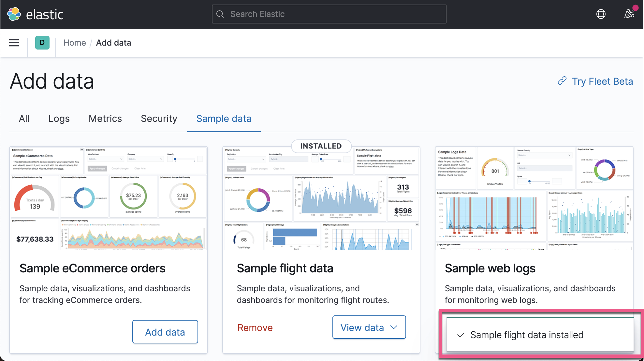This screenshot has height=361, width=644.
Task: Expand the View data dropdown for flight data
Action: pyautogui.click(x=393, y=327)
